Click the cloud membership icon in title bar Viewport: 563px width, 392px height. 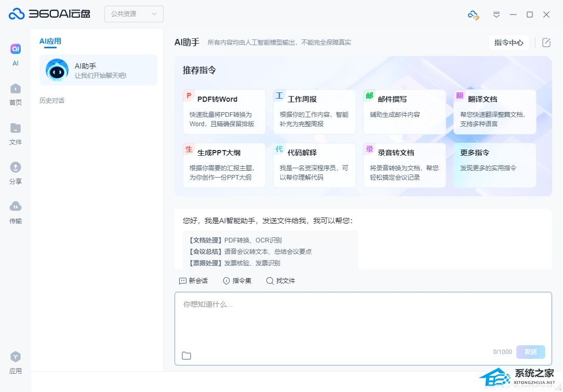click(x=473, y=15)
